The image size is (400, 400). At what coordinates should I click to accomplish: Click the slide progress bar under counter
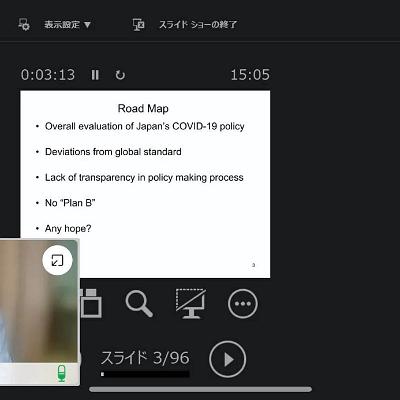[x=145, y=374]
